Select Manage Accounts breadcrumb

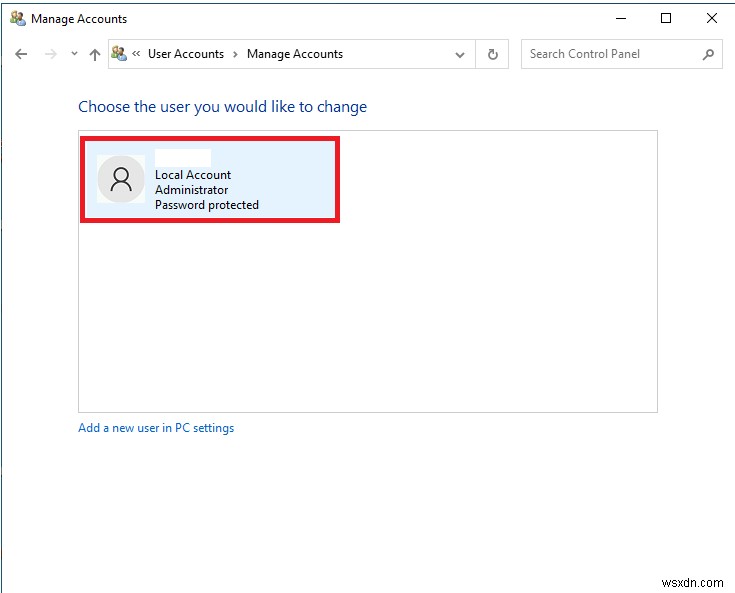click(x=295, y=54)
